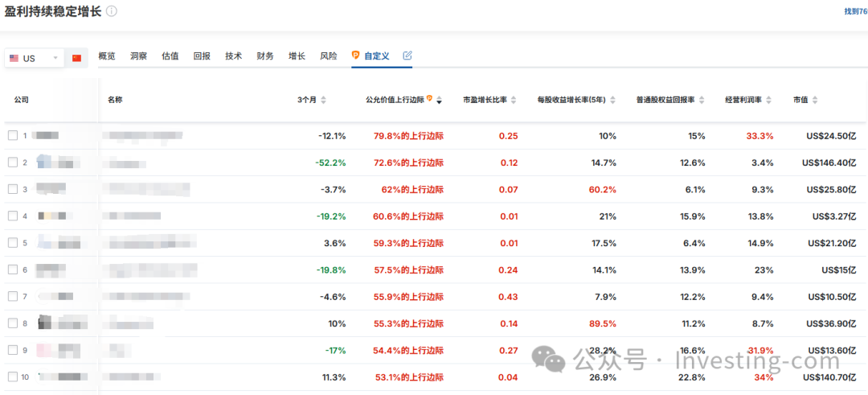Open the US market dropdown
Image resolution: width=868 pixels, height=395 pixels.
pos(35,58)
